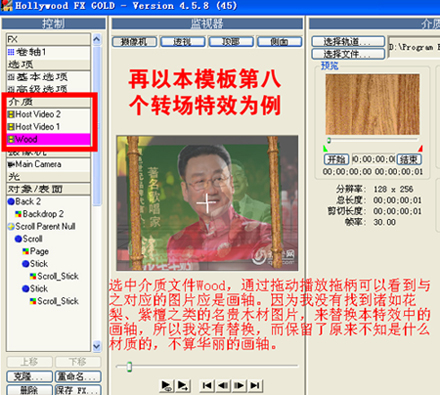
Task: Step back one frame icon
Action: (223, 385)
